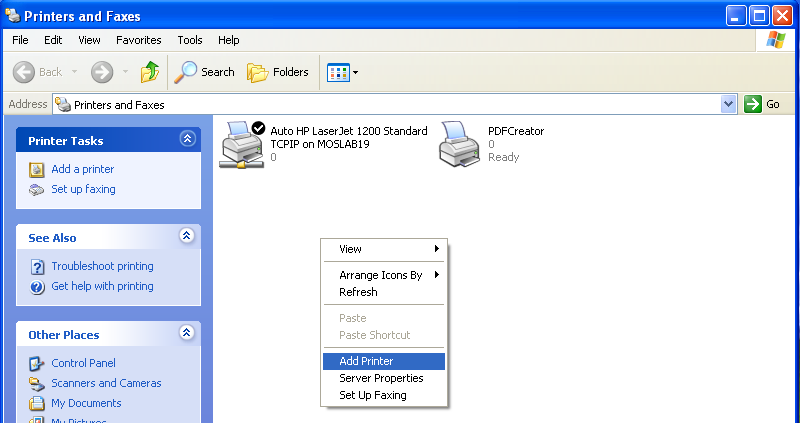
Task: Open the Favorites menu
Action: click(139, 40)
